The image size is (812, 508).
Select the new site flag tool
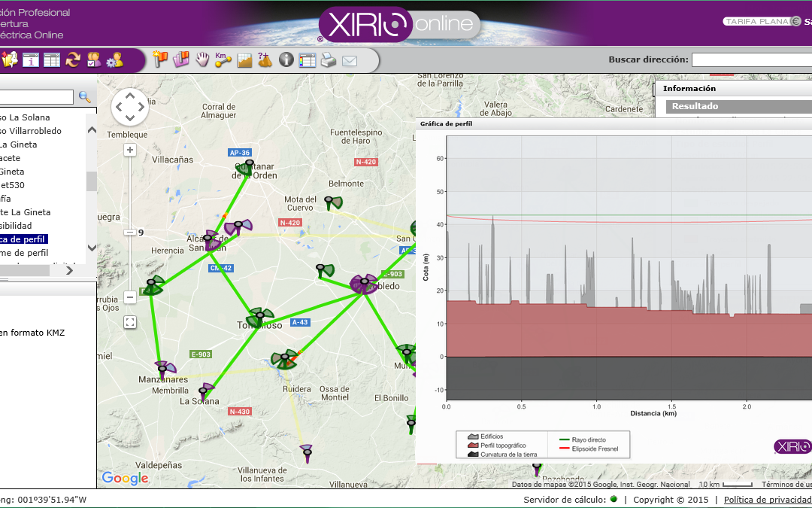point(161,59)
